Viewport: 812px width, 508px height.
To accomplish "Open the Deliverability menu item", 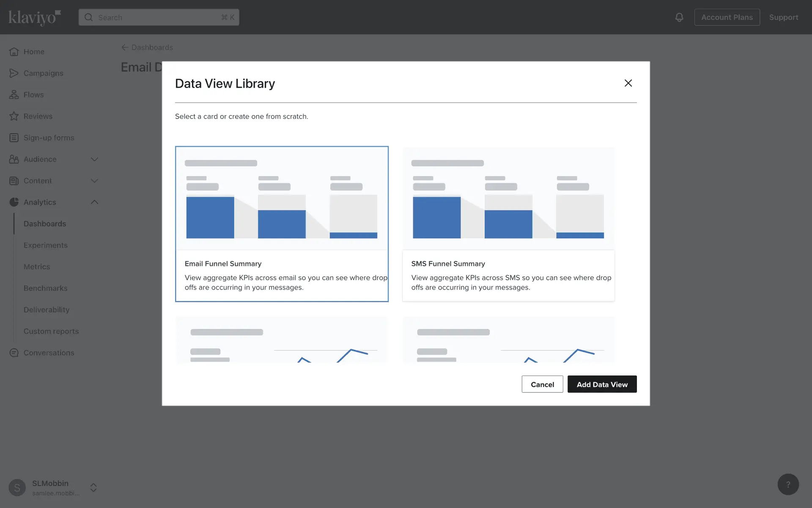I will [47, 310].
